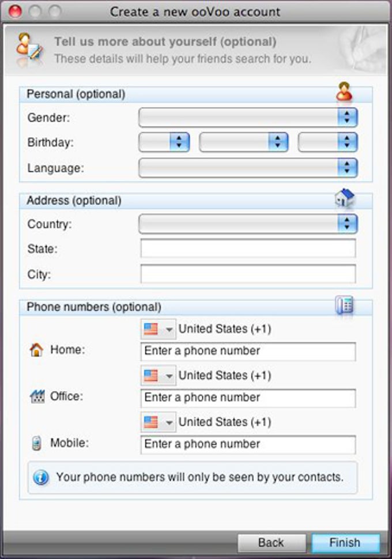
Task: Open the Gender dropdown
Action: 248,117
